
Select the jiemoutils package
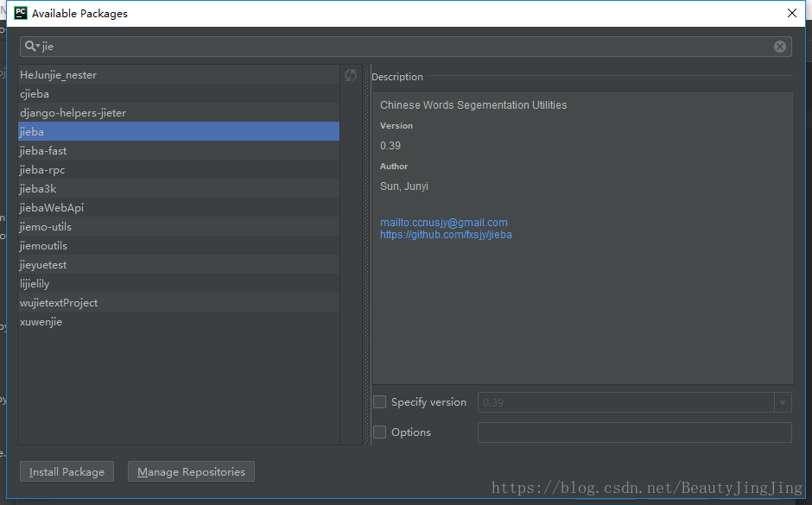[179, 245]
